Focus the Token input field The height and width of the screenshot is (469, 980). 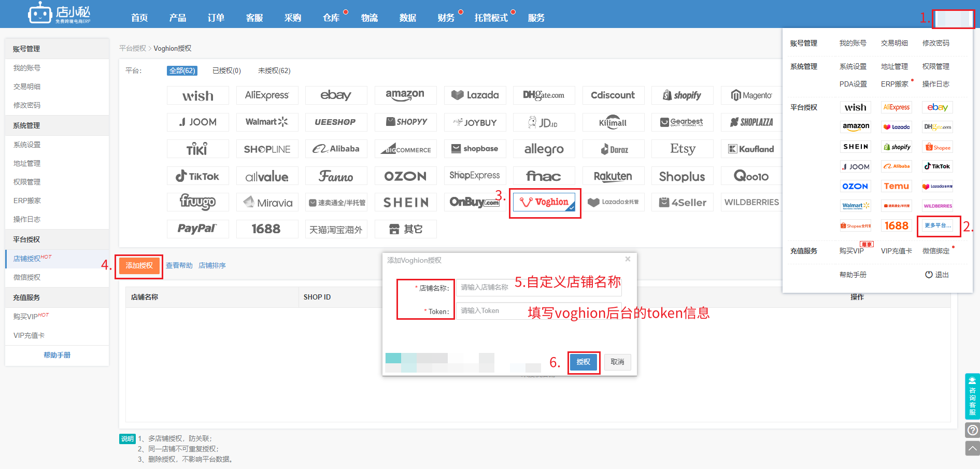tap(538, 310)
